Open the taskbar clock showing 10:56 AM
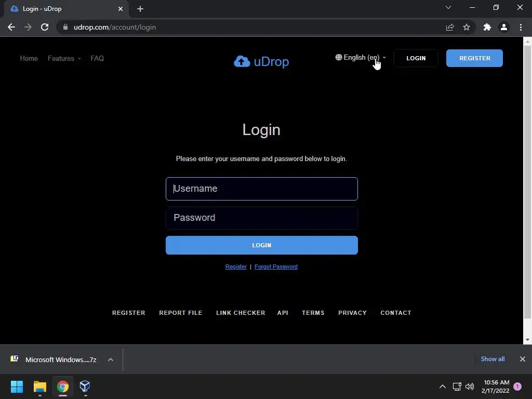 pyautogui.click(x=495, y=387)
